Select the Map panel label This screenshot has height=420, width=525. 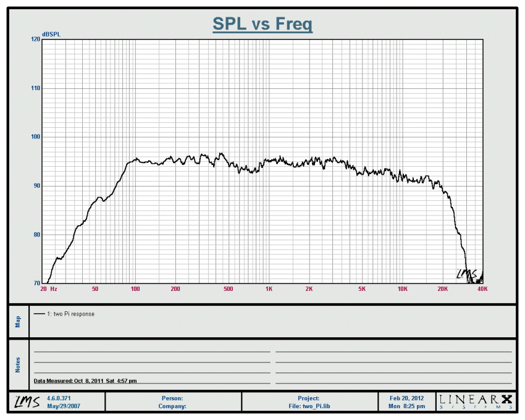point(17,321)
